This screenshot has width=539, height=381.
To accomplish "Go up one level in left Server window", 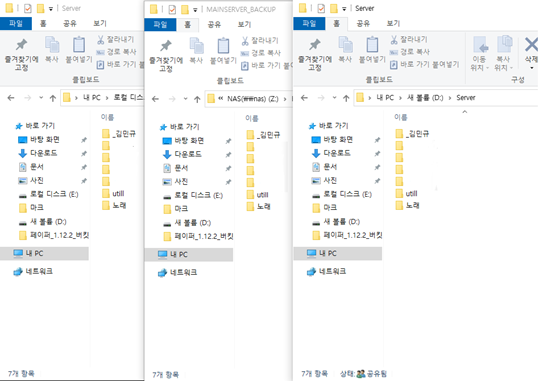I will (53, 98).
